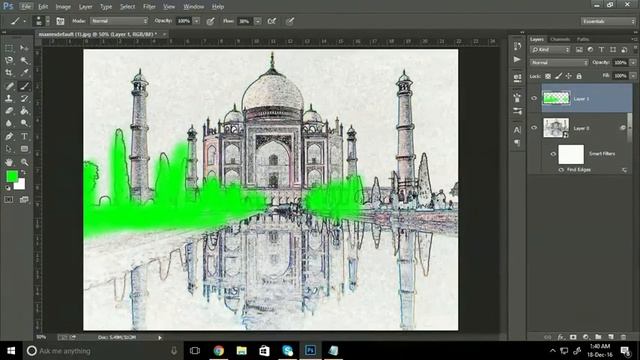Viewport: 640px width, 360px height.
Task: Select the Crop tool
Action: pyautogui.click(x=9, y=73)
